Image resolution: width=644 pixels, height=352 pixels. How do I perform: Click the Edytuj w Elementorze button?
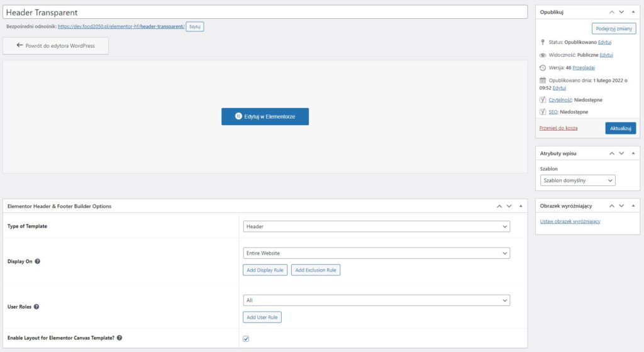tap(265, 116)
